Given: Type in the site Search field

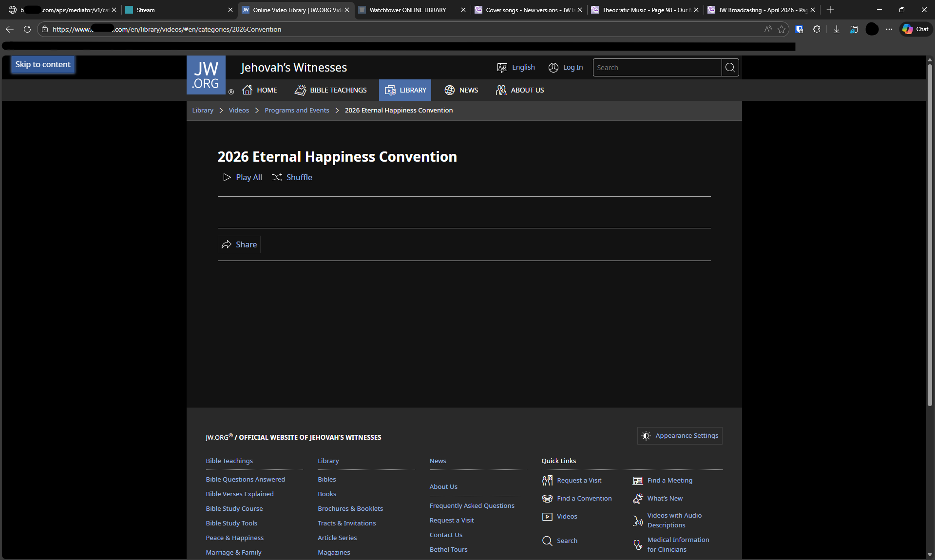Looking at the screenshot, I should coord(656,68).
